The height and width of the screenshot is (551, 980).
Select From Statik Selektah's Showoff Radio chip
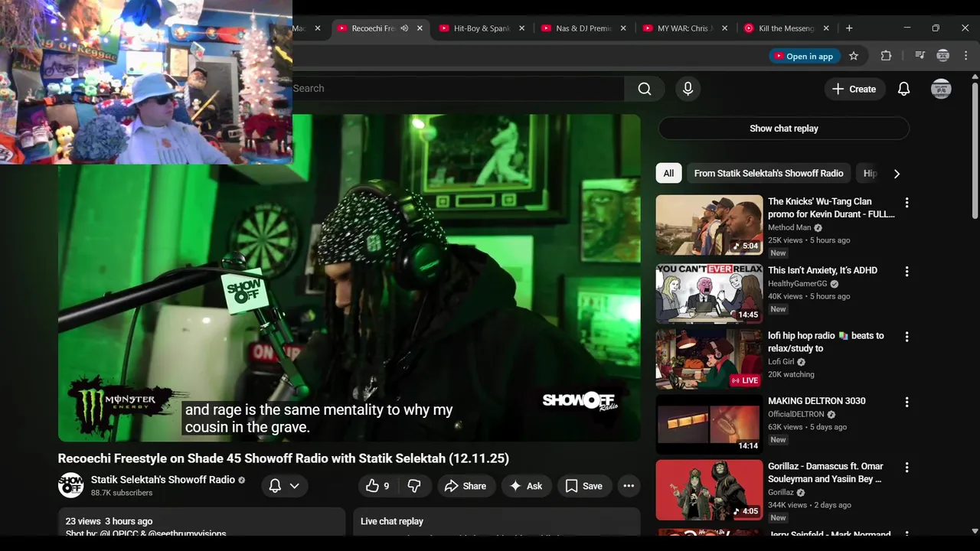[x=769, y=174]
